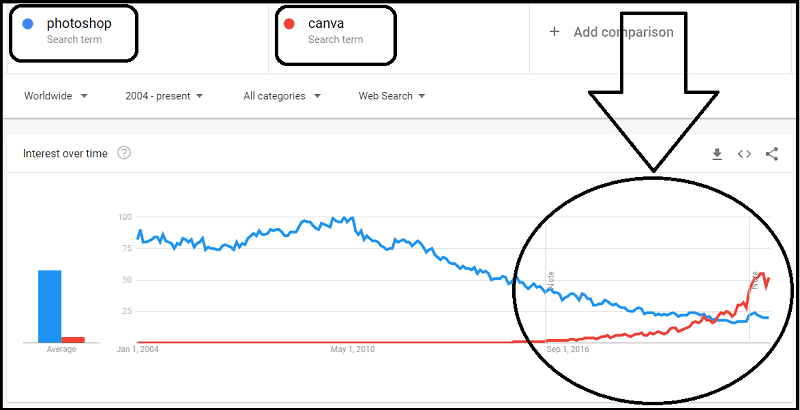Screen dimensions: 800x410
Task: Click the red canva line peak
Action: click(762, 274)
